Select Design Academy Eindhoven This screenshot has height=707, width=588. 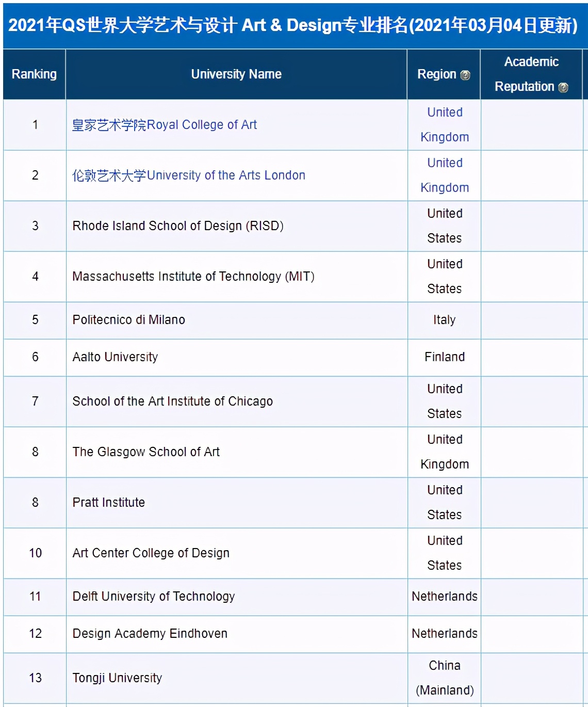click(150, 634)
